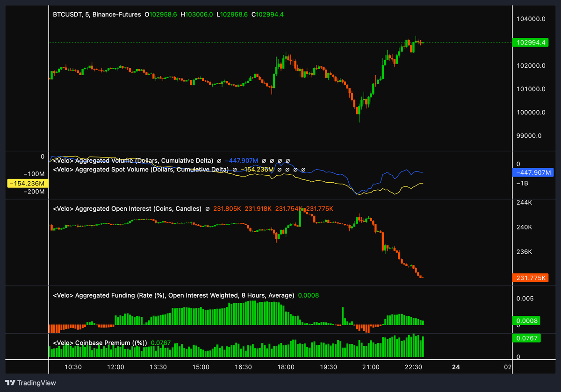Click the 16:30 time axis label

(243, 367)
